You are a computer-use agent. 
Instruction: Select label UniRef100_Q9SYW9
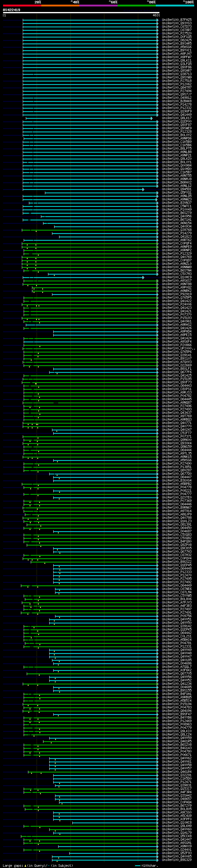(176, 77)
